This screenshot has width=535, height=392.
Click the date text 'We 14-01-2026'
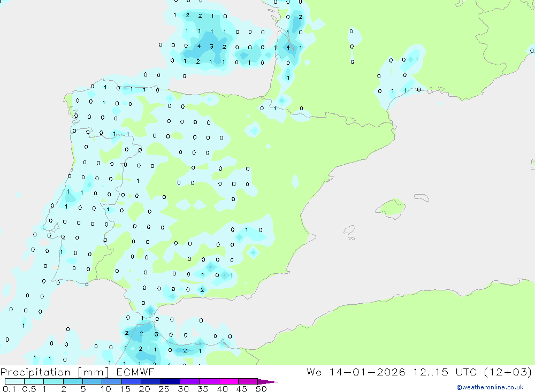click(x=356, y=372)
